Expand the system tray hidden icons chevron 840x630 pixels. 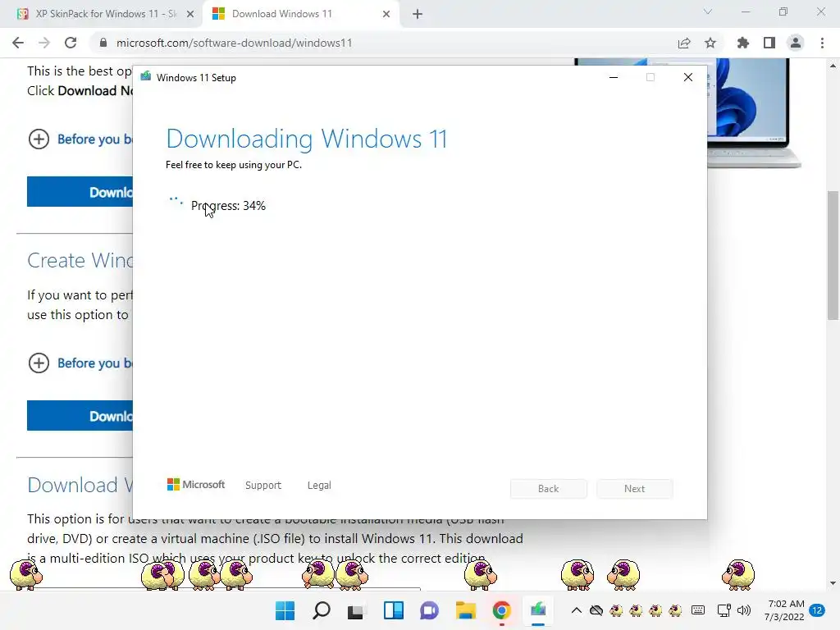[577, 610]
